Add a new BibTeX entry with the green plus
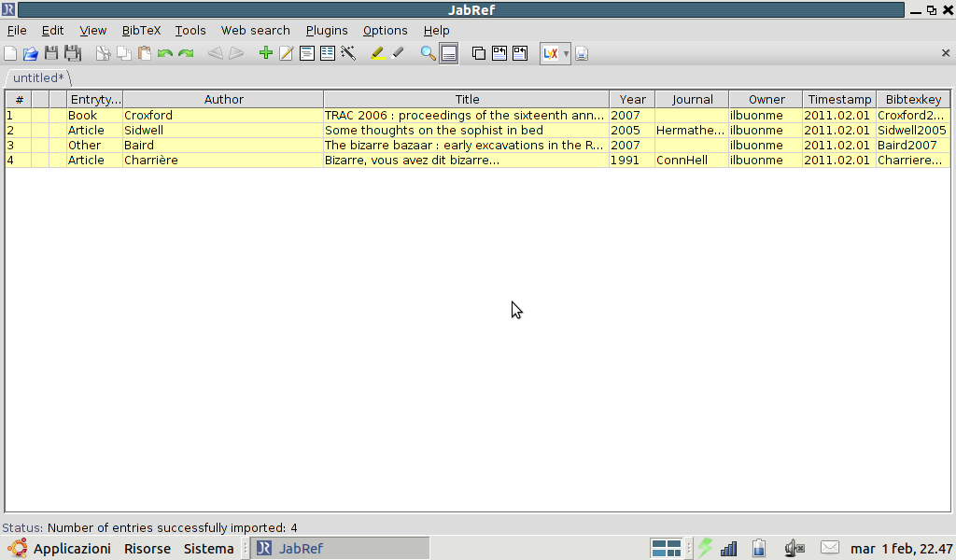The height and width of the screenshot is (560, 956). [265, 53]
